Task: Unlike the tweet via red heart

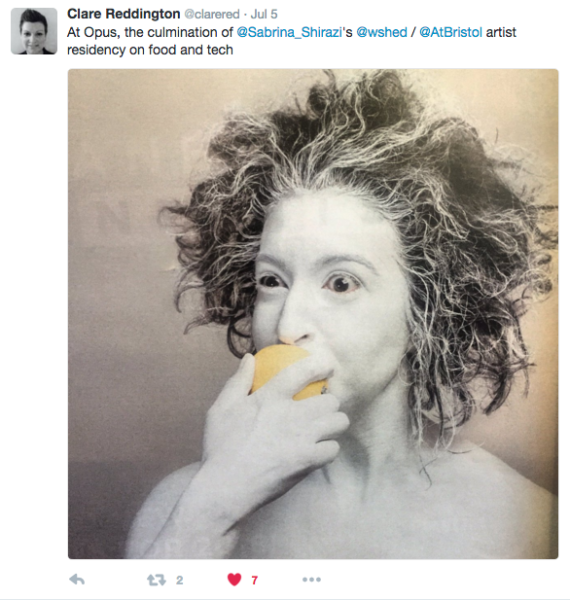Action: (x=234, y=580)
